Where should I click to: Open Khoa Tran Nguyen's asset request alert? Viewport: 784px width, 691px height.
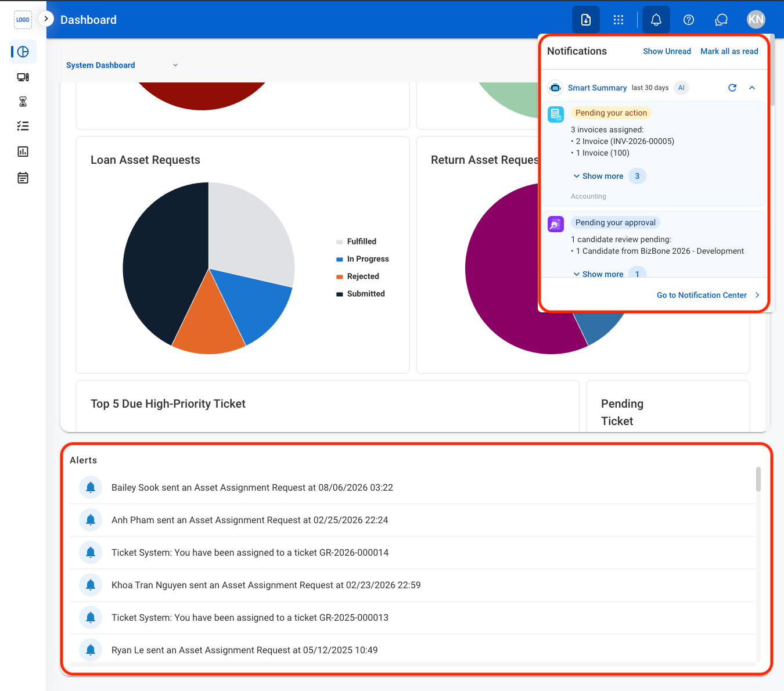click(413, 585)
